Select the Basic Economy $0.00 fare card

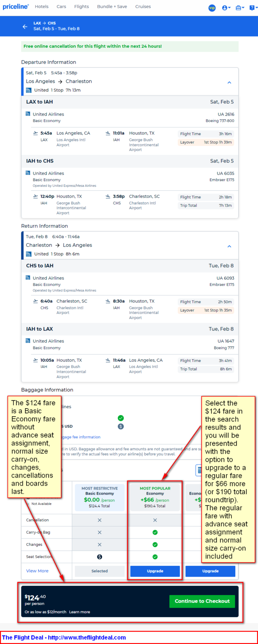pyautogui.click(x=99, y=497)
